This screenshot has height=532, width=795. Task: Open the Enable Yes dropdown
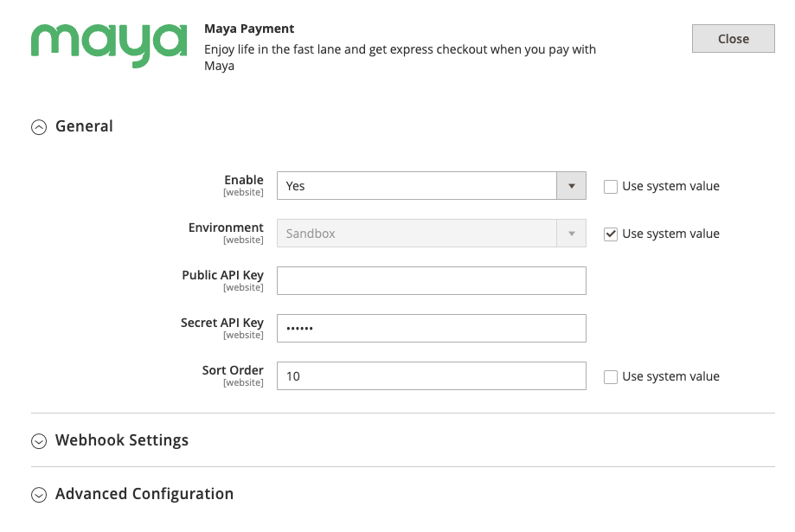coord(417,186)
